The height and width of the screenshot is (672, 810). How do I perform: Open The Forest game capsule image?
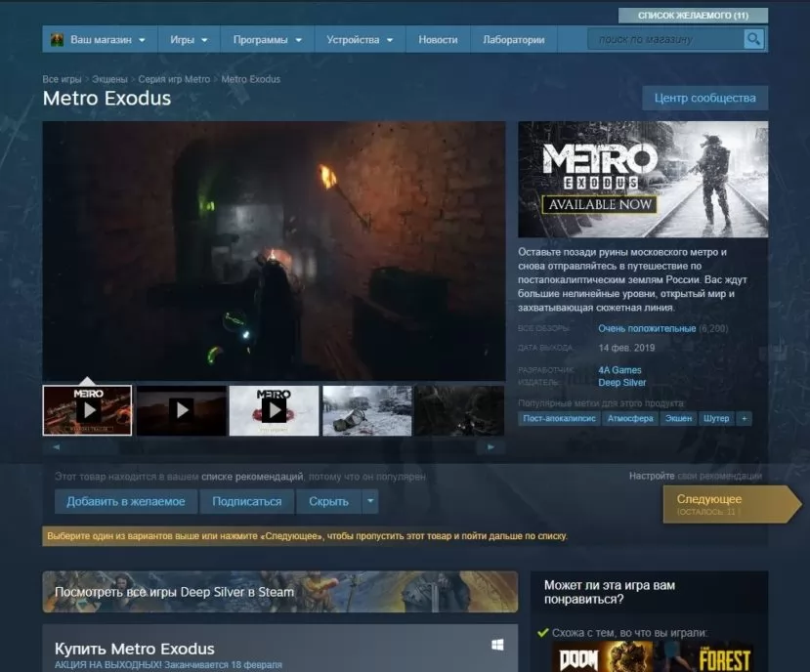[725, 657]
